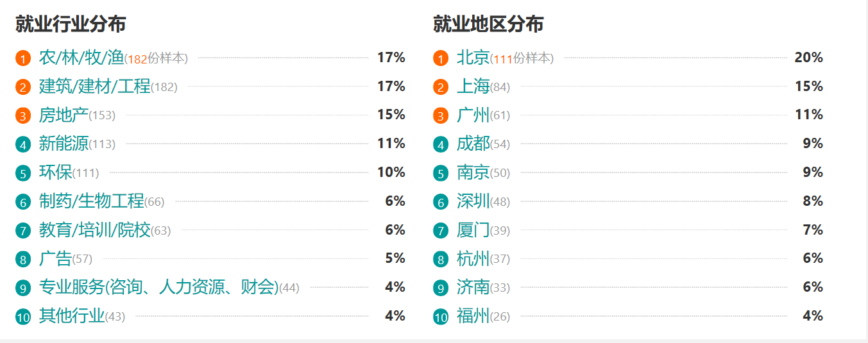Open the 厦门 region link

click(473, 230)
